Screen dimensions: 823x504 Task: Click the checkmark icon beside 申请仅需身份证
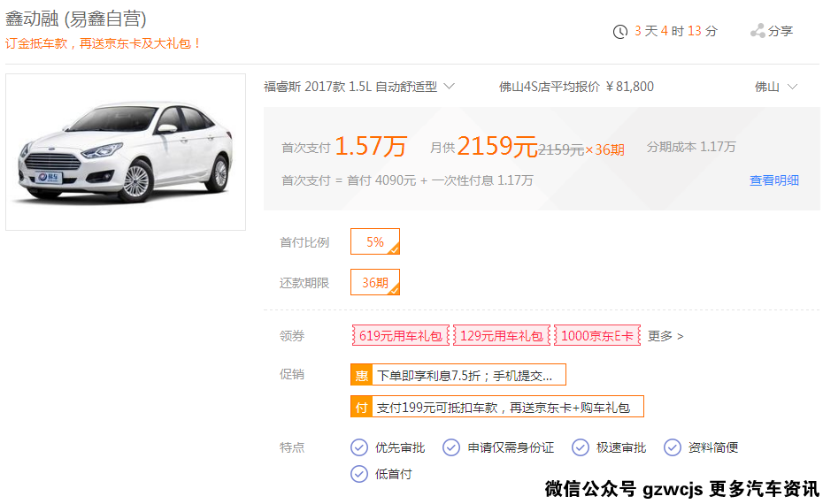451,447
